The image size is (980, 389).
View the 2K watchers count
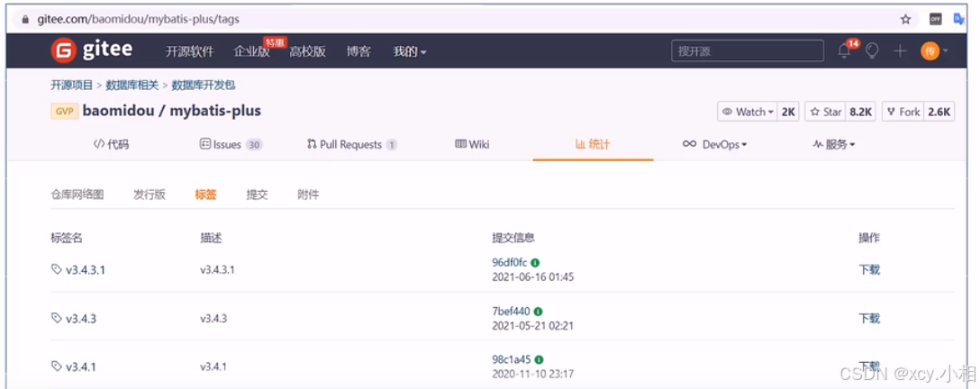(788, 112)
